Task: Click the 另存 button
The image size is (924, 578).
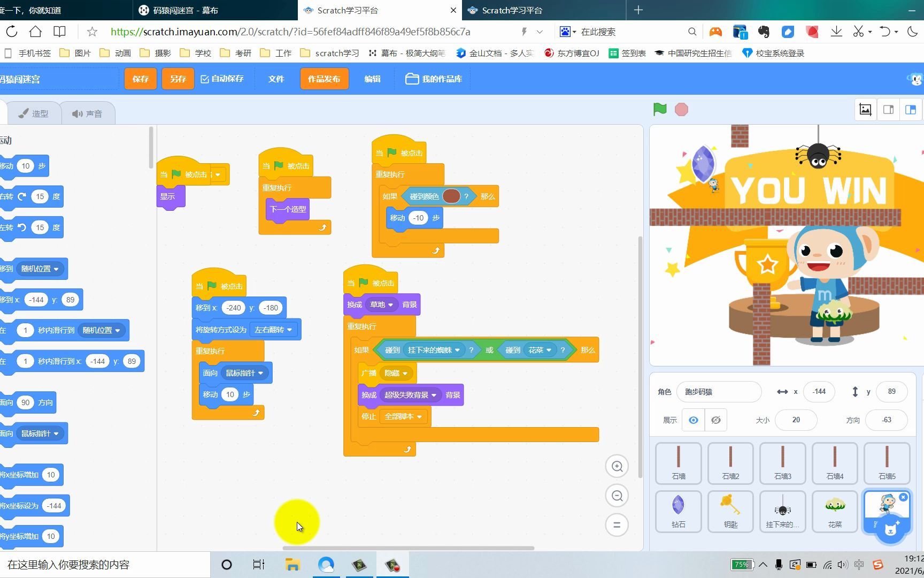Action: click(178, 79)
